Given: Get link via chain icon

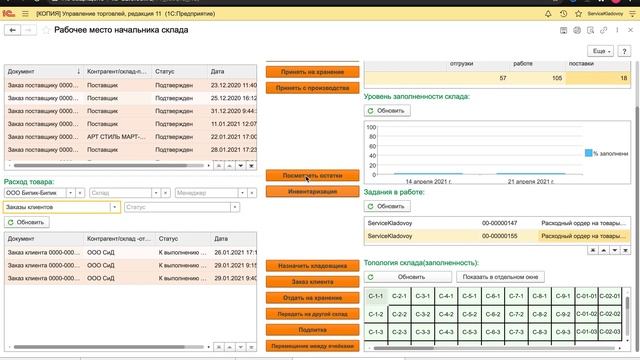Looking at the screenshot, I should (604, 30).
